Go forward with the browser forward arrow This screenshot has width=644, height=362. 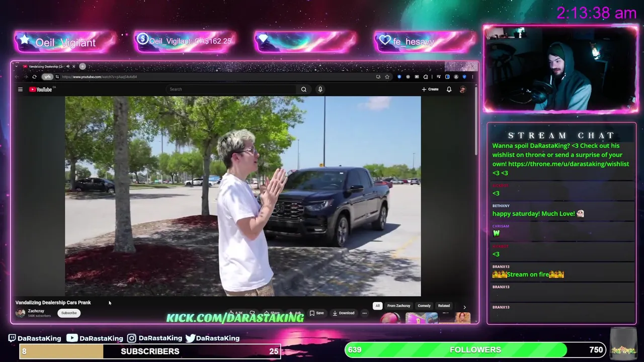(x=25, y=77)
